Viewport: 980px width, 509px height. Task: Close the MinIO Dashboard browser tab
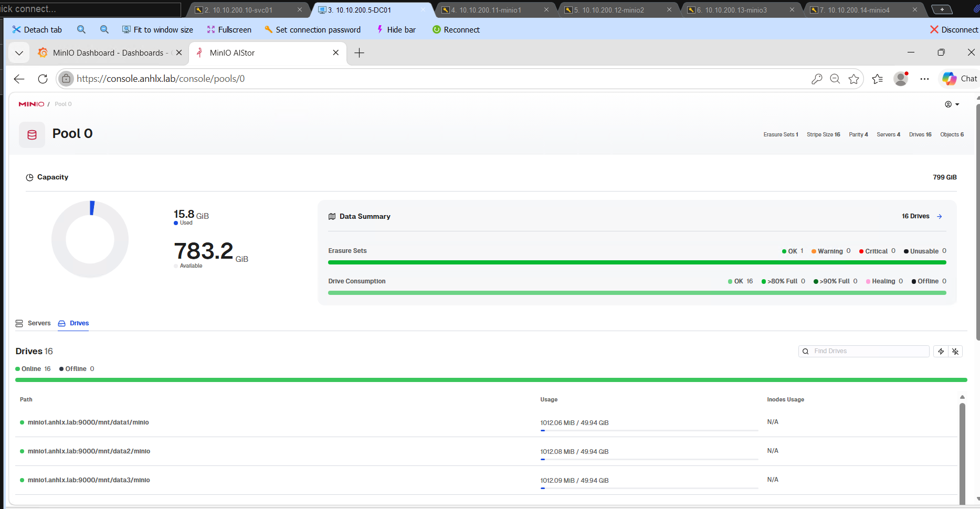tap(179, 52)
